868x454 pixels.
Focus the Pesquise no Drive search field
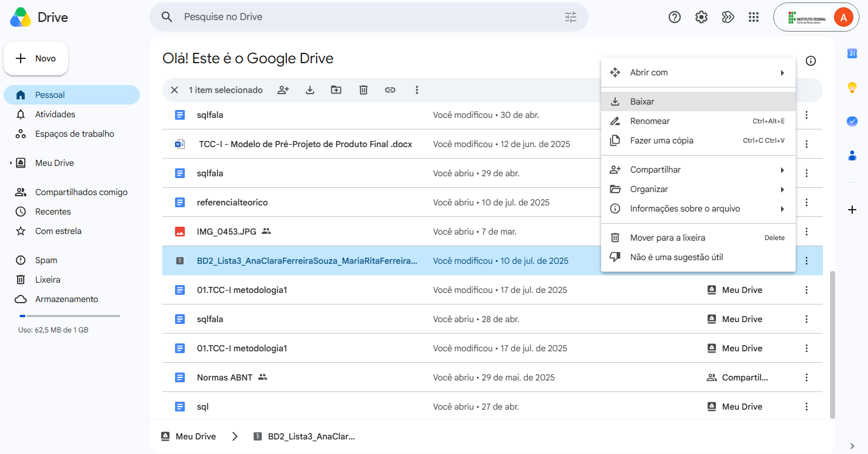pyautogui.click(x=369, y=17)
